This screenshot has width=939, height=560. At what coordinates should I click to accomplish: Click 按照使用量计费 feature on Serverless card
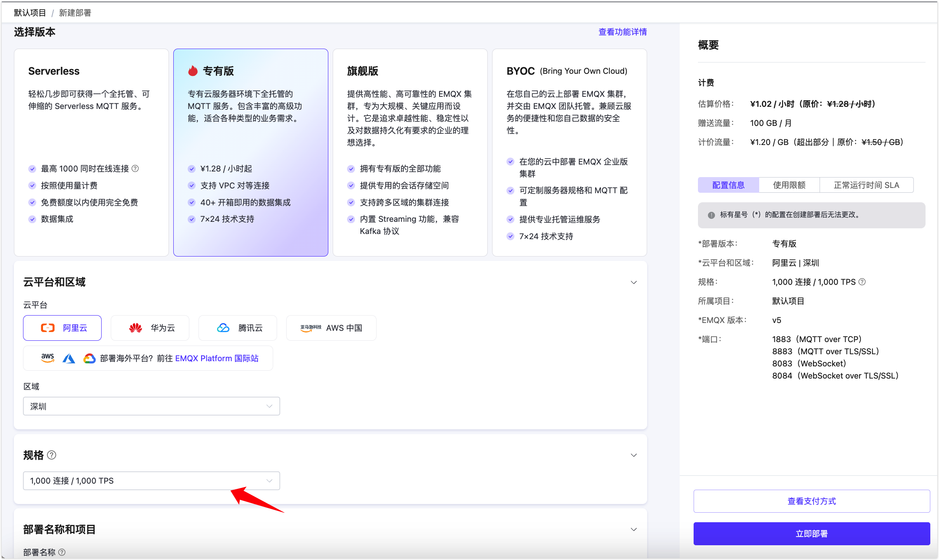click(69, 185)
